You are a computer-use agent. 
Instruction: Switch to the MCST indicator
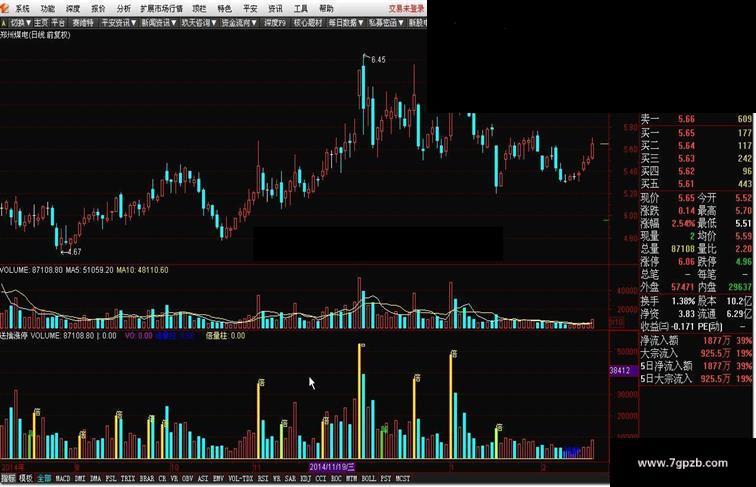click(403, 478)
